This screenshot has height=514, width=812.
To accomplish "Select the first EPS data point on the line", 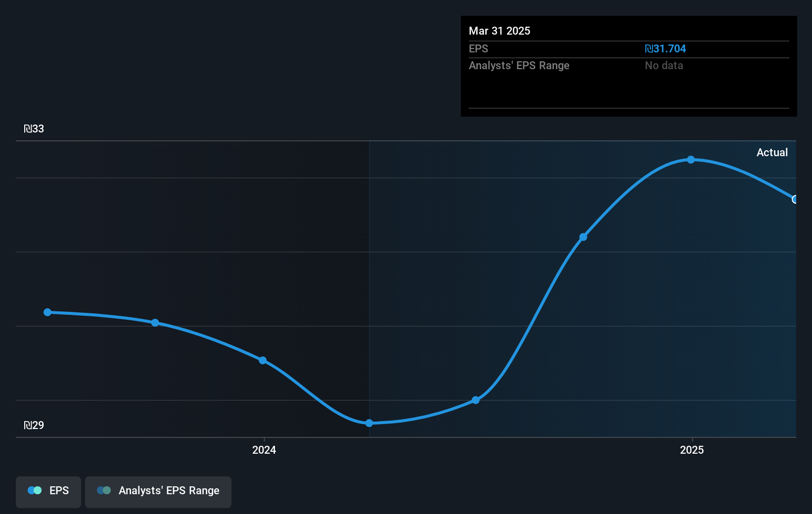I will point(47,312).
